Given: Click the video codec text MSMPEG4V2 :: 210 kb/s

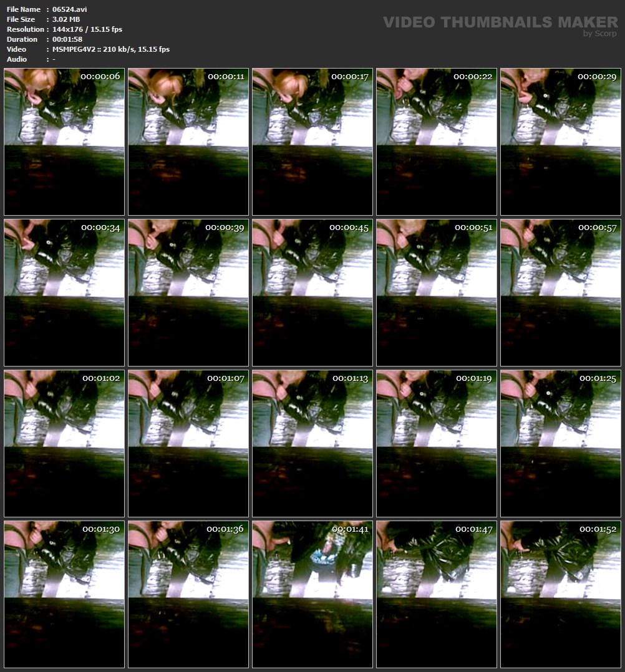Looking at the screenshot, I should tap(93, 49).
